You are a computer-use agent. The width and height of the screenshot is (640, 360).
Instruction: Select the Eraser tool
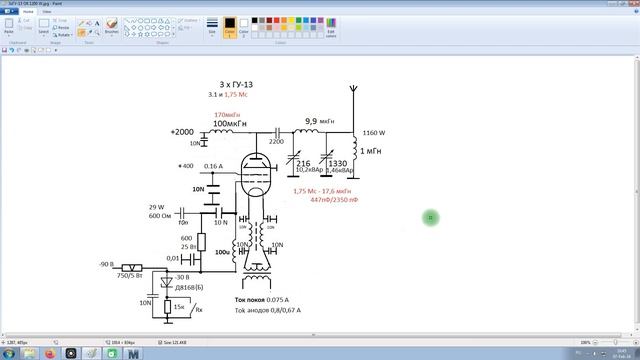(x=82, y=33)
